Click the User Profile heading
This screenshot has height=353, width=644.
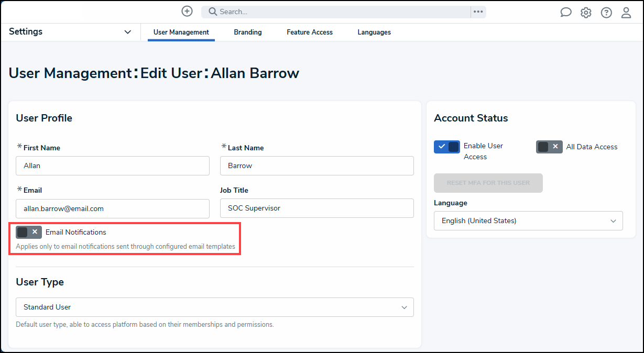point(44,118)
